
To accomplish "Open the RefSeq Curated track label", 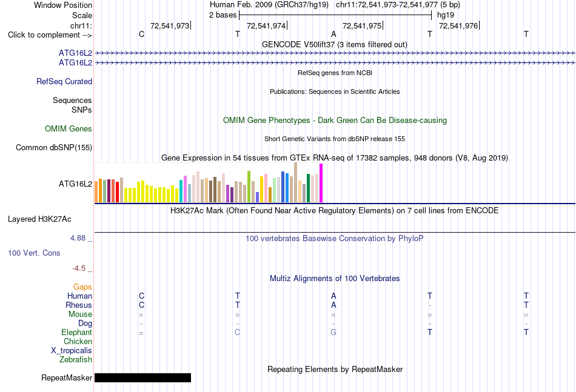I will [x=64, y=81].
